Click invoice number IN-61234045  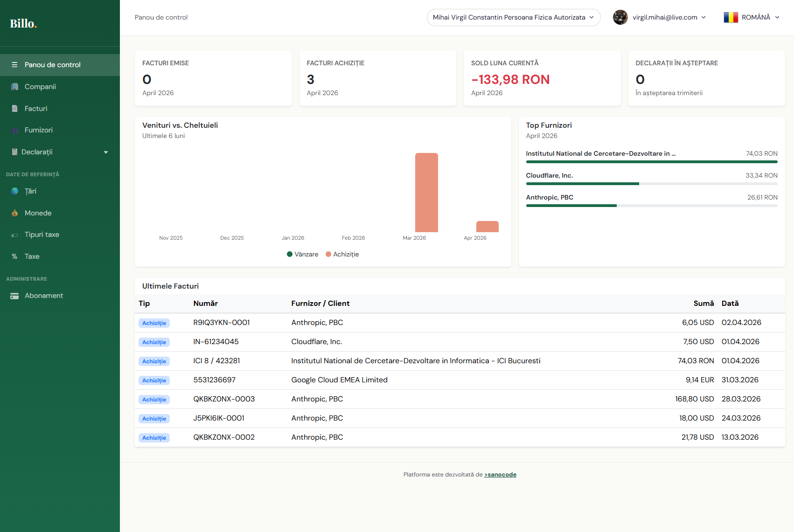point(216,342)
